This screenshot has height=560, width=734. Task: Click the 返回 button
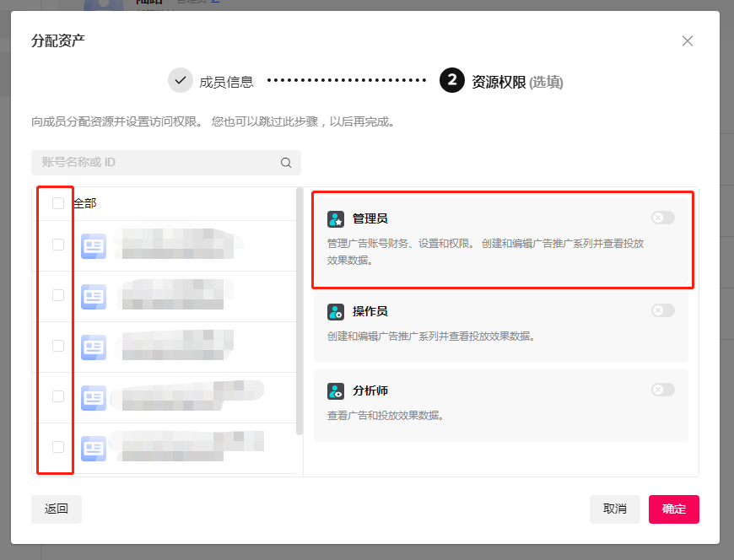pyautogui.click(x=57, y=509)
